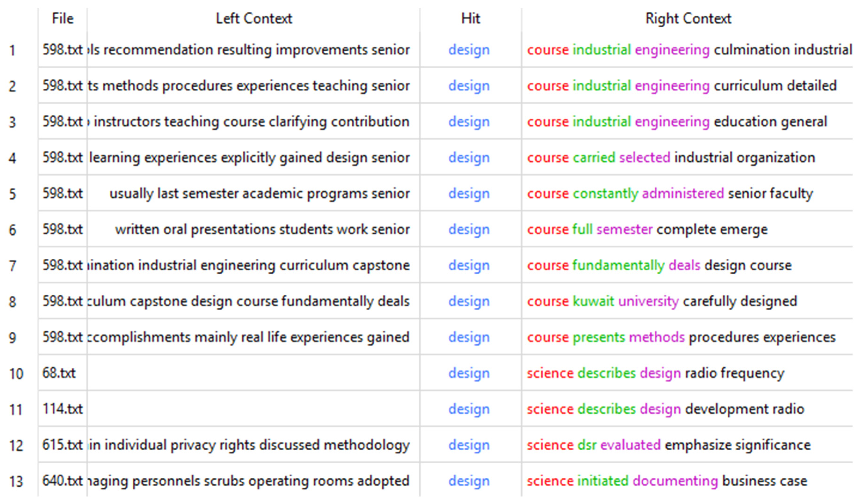The image size is (860, 504).
Task: Select row 7 'capstone' left context cell
Action: click(x=380, y=265)
